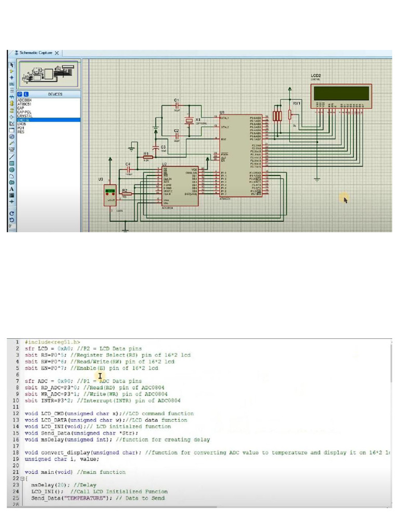
Task: Select the 2D Graphics Box tool
Action: (12, 163)
